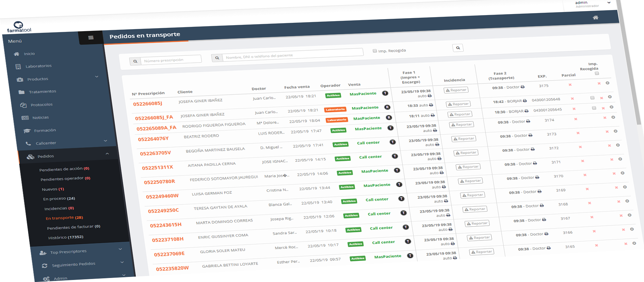Click the hamburger menu toggle icon
The height and width of the screenshot is (282, 644).
coord(91,38)
